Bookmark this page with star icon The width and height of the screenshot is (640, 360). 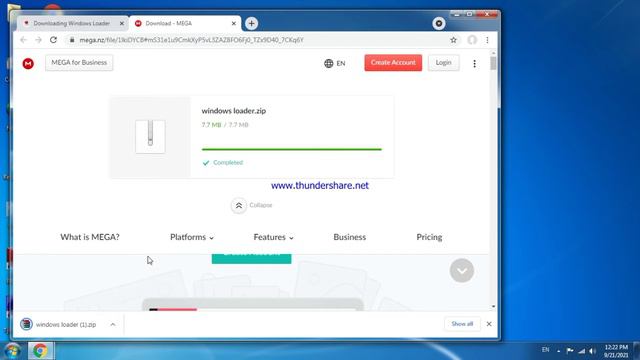click(x=453, y=40)
